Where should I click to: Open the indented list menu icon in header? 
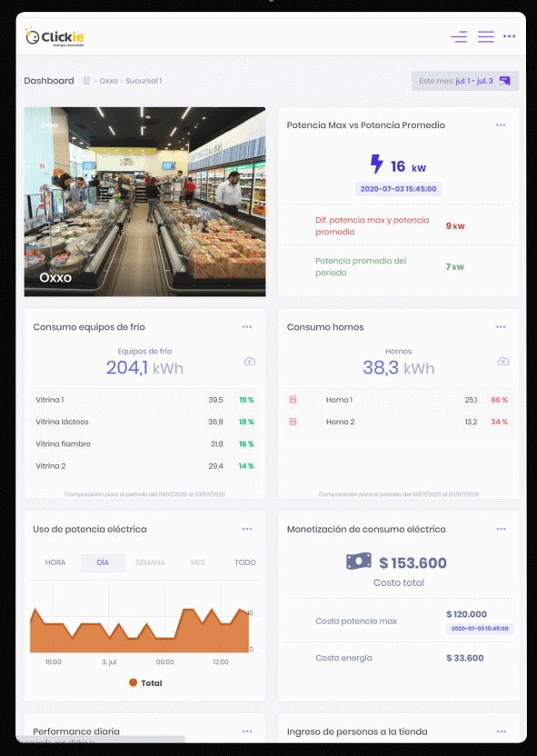click(459, 36)
